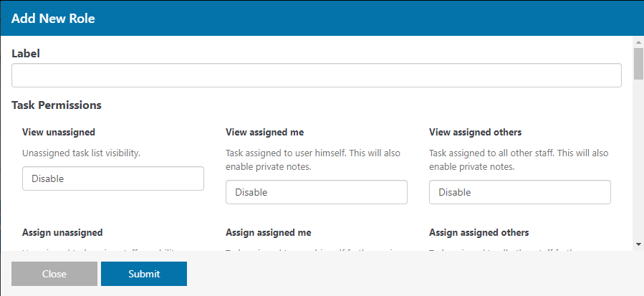Click the Assign unassigned heading
The width and height of the screenshot is (644, 296).
point(62,232)
